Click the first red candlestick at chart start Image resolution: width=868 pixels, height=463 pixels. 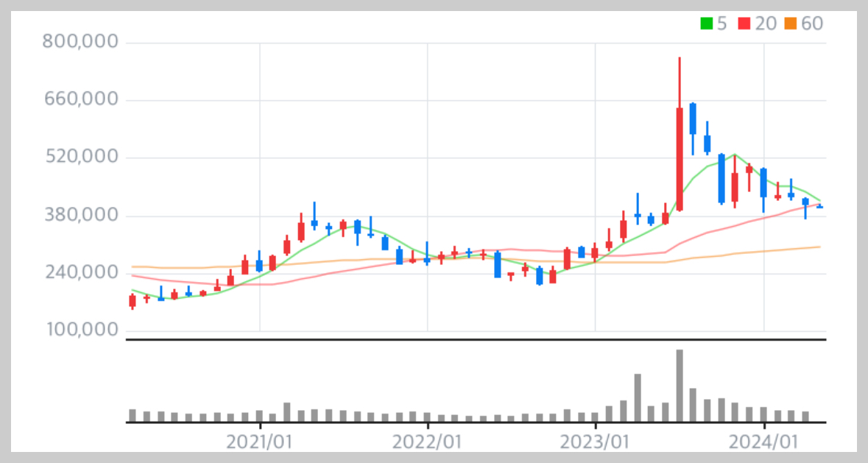(x=133, y=301)
